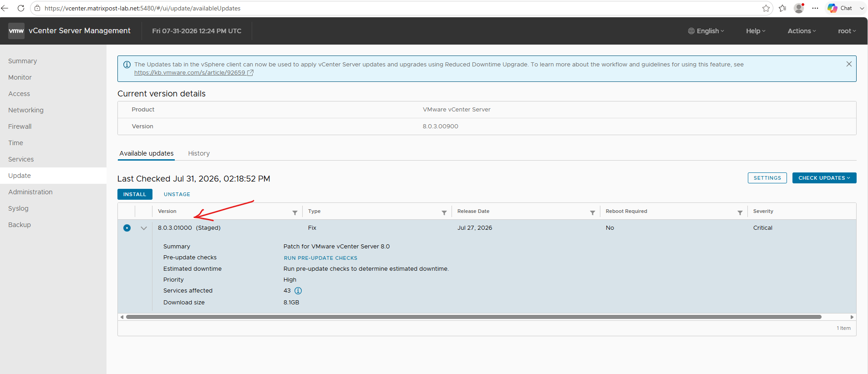
Task: Filter the Version column
Action: [x=295, y=212]
